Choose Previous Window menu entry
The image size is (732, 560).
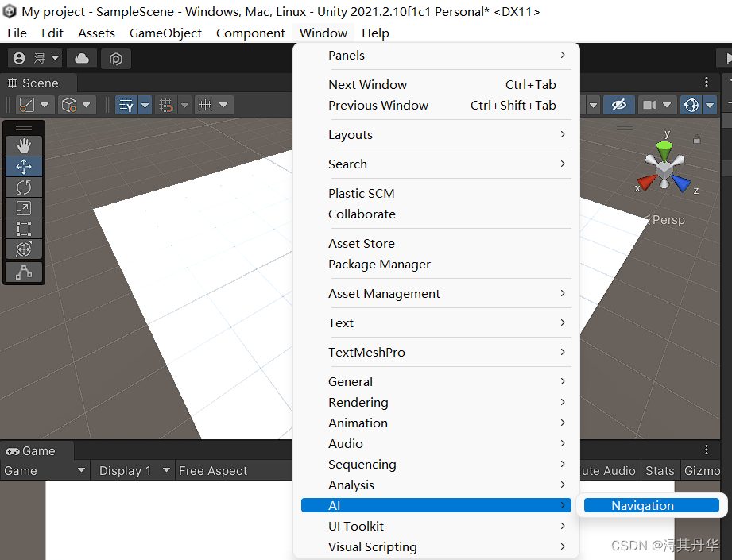point(436,106)
